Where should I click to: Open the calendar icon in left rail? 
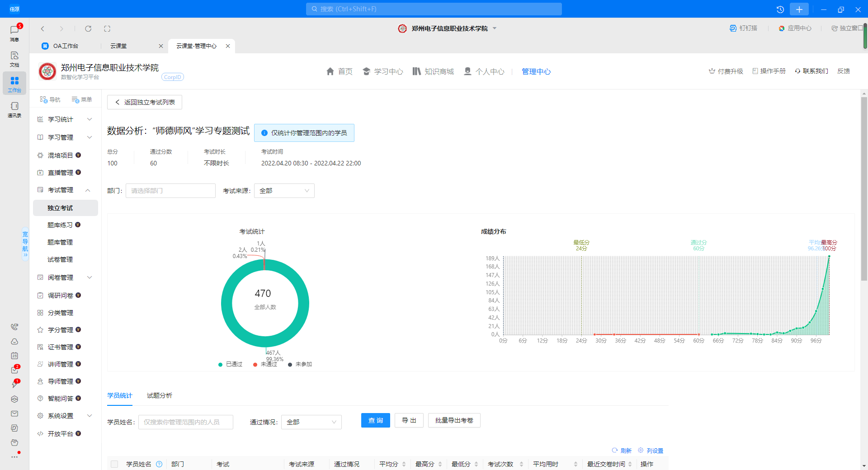(14, 356)
